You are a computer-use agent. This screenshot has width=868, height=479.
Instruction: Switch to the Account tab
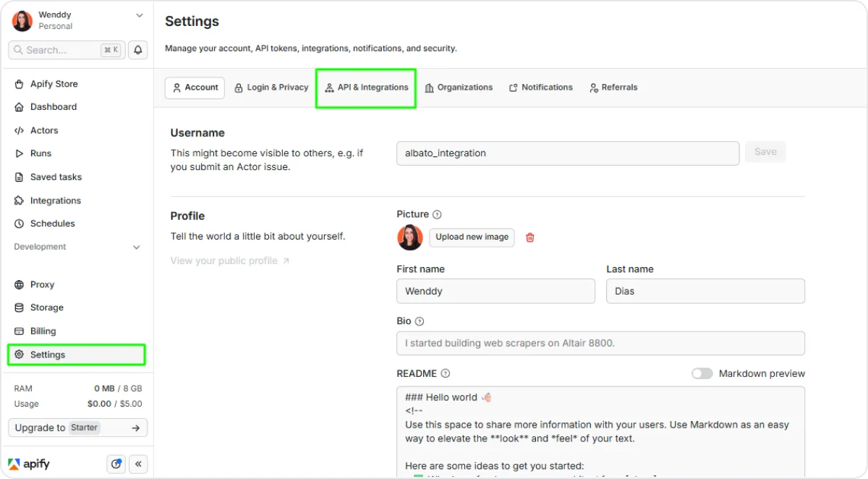click(195, 88)
